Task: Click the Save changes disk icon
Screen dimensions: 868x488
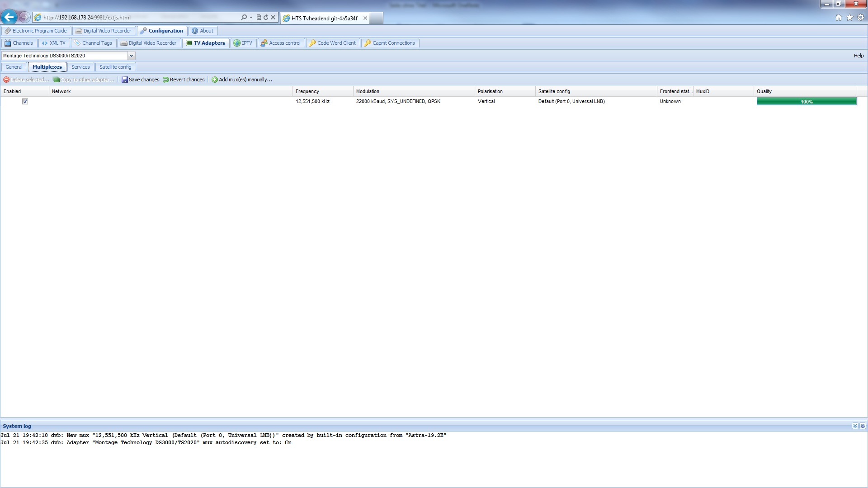Action: 125,80
